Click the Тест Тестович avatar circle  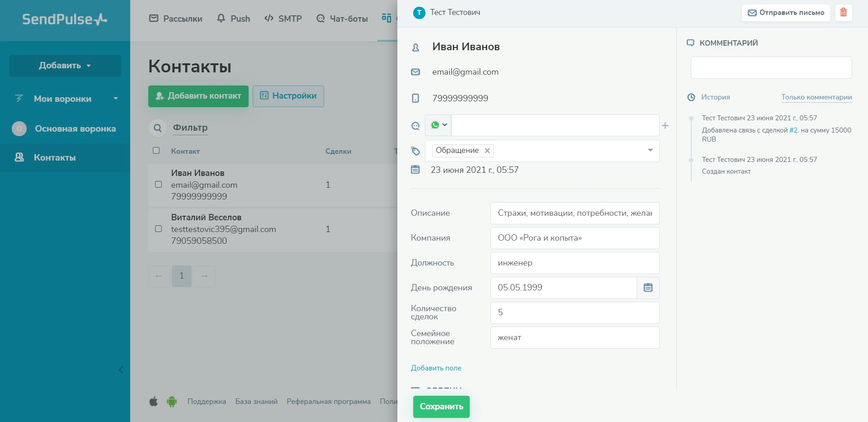coord(419,13)
